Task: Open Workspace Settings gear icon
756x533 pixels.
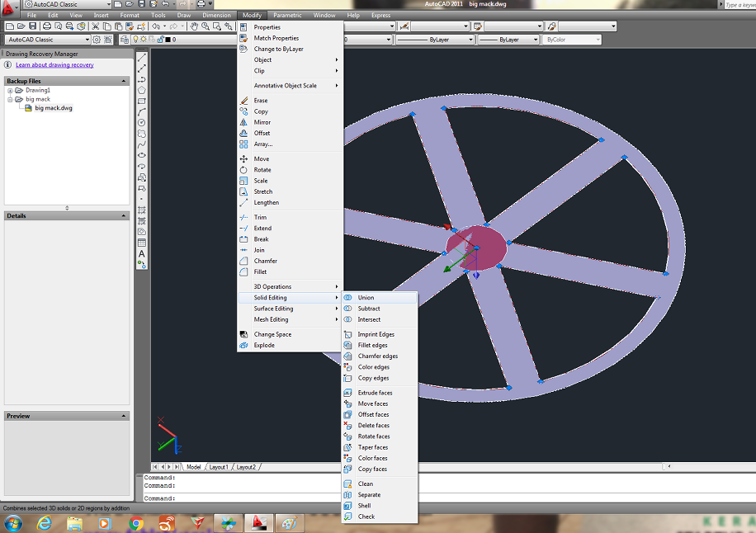Action: click(x=97, y=40)
